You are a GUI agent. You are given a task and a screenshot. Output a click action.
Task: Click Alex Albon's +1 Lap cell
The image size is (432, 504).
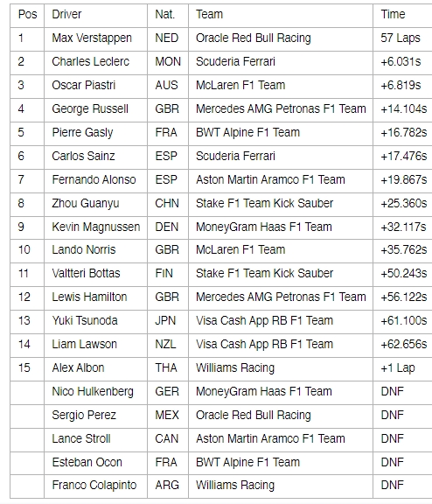point(402,369)
